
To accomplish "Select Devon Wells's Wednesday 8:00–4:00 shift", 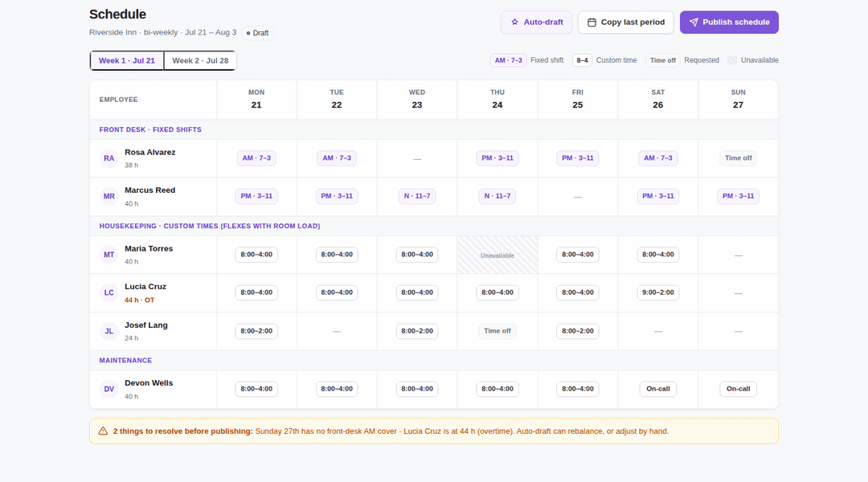I will click(x=417, y=389).
